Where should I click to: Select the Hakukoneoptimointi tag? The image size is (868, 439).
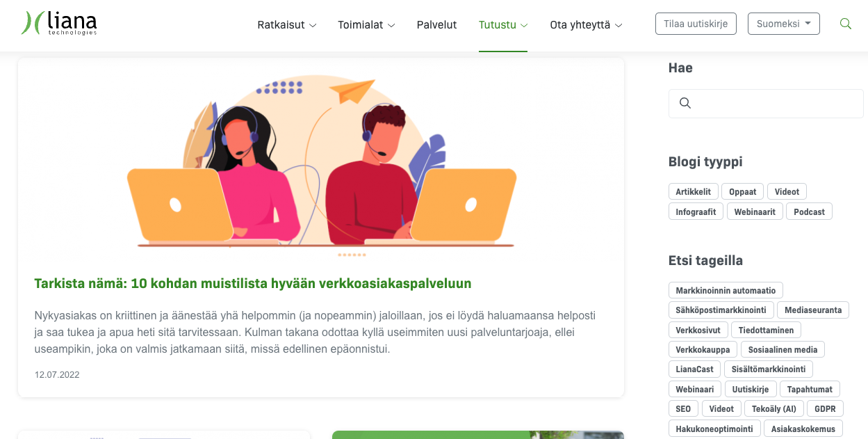(714, 429)
